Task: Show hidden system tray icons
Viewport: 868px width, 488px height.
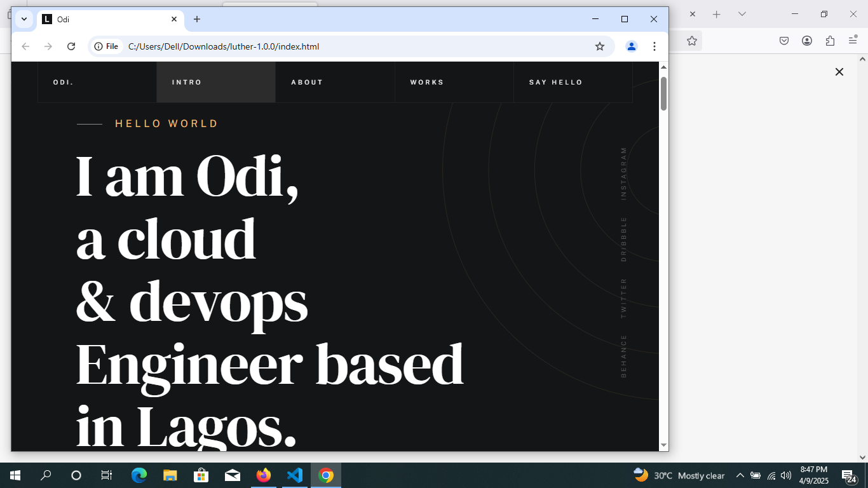Action: coord(740,475)
